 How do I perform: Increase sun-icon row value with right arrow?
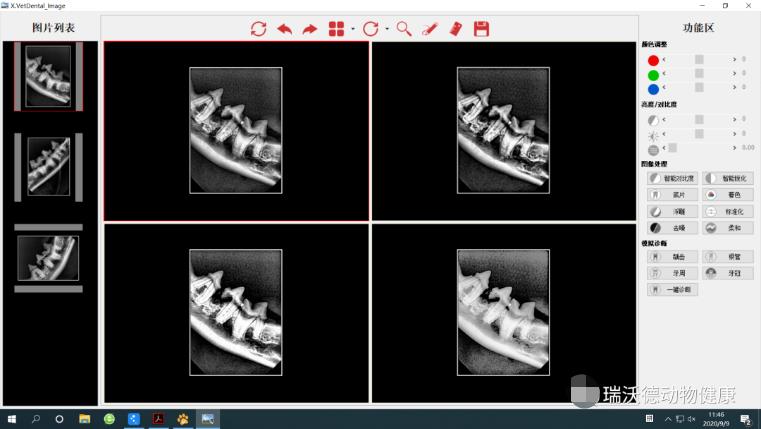pos(734,133)
